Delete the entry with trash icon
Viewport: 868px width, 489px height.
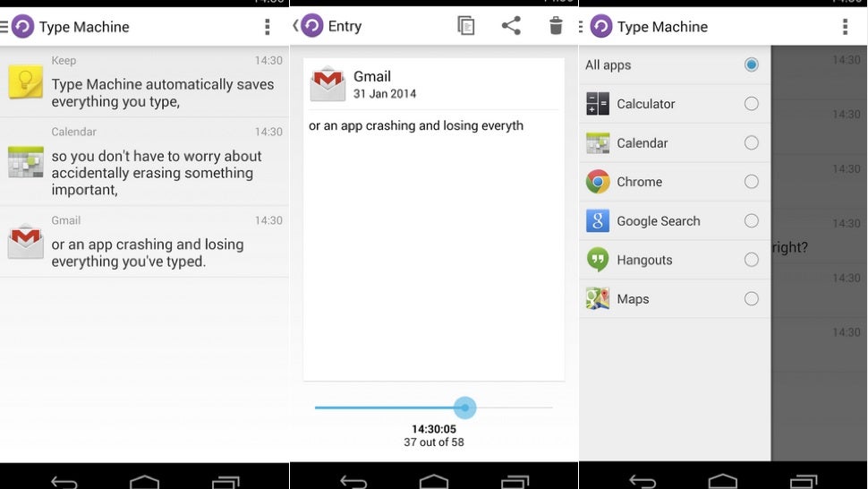[556, 25]
